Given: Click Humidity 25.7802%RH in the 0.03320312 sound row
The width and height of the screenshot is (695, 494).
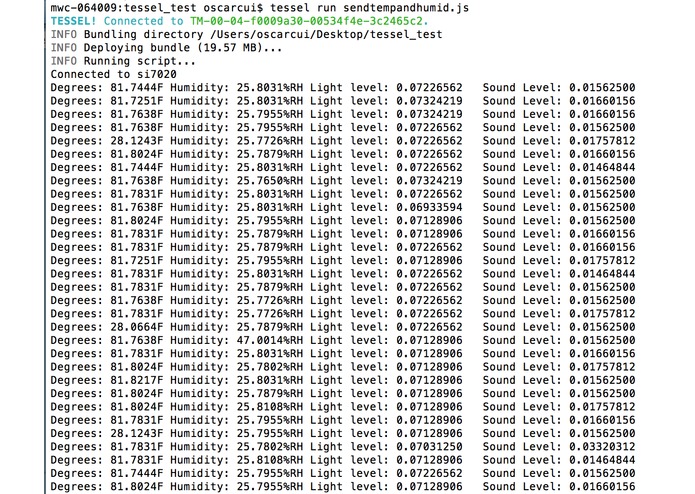Looking at the screenshot, I should pyautogui.click(x=269, y=446).
